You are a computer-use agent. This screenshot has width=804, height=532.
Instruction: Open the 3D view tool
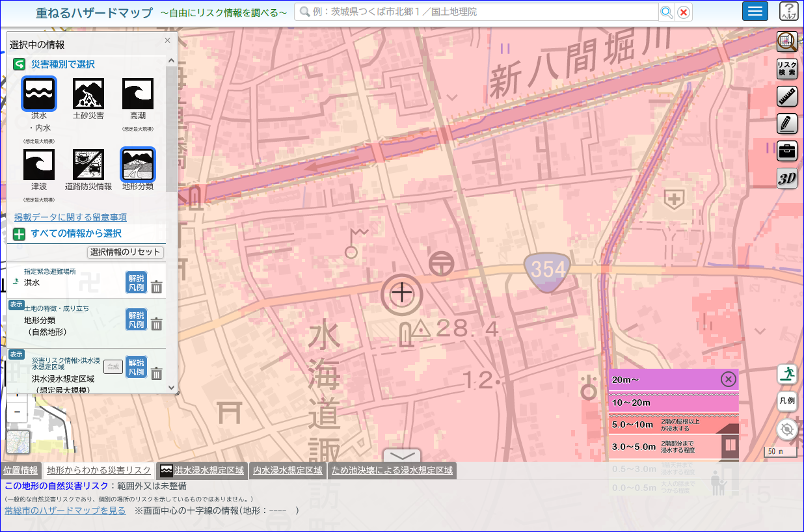[x=787, y=179]
